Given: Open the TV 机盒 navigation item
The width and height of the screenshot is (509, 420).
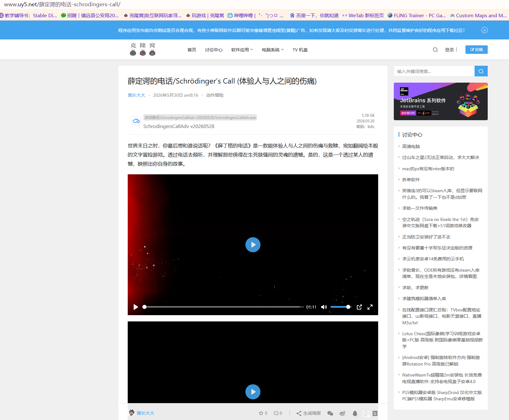Looking at the screenshot, I should [300, 50].
